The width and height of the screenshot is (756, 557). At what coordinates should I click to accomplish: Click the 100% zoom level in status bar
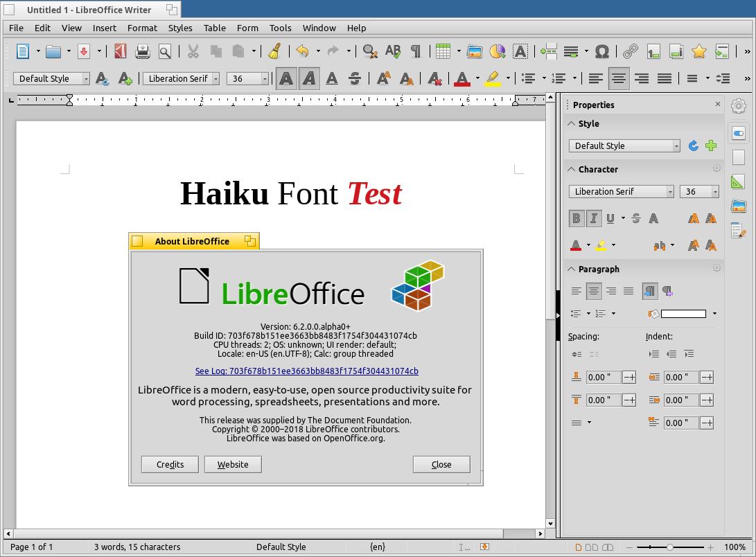(735, 547)
